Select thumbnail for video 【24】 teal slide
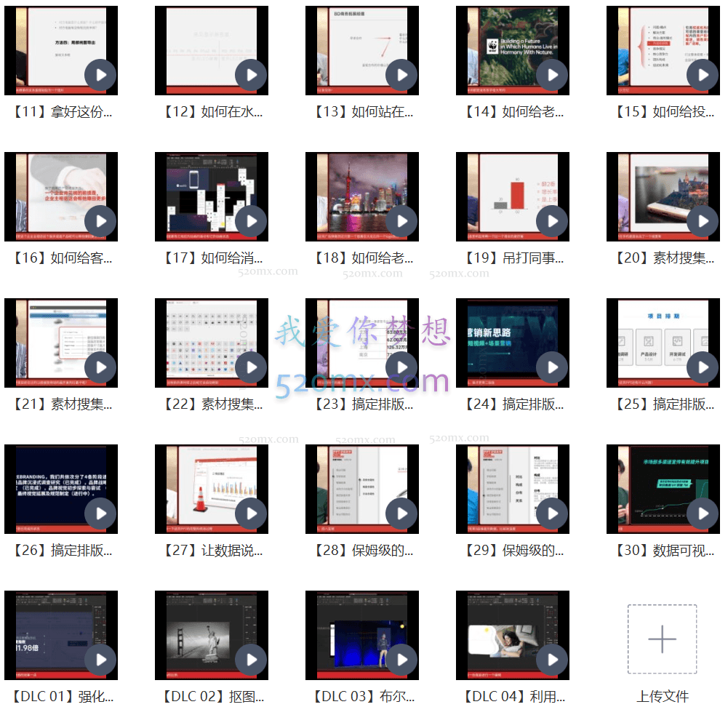 [502, 342]
